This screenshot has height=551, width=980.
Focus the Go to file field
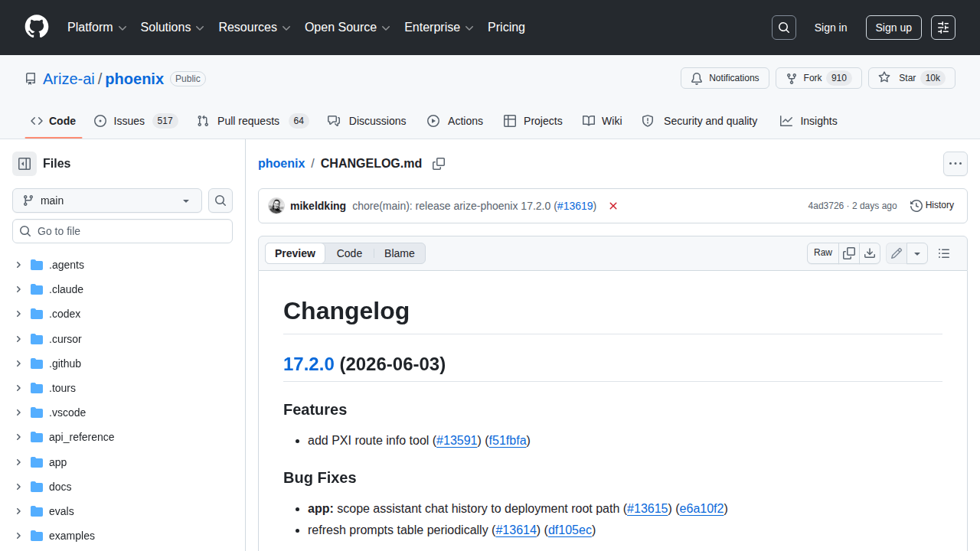122,231
